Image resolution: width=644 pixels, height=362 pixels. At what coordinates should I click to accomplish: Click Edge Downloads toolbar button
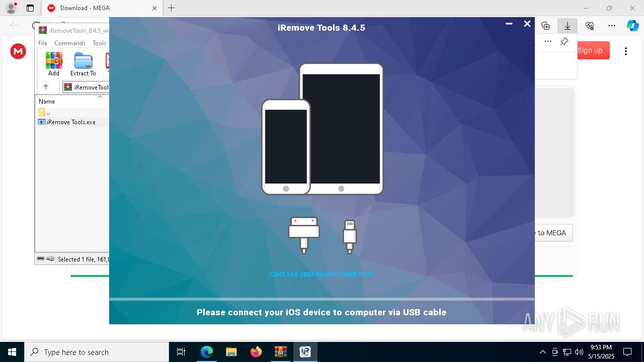[x=568, y=26]
